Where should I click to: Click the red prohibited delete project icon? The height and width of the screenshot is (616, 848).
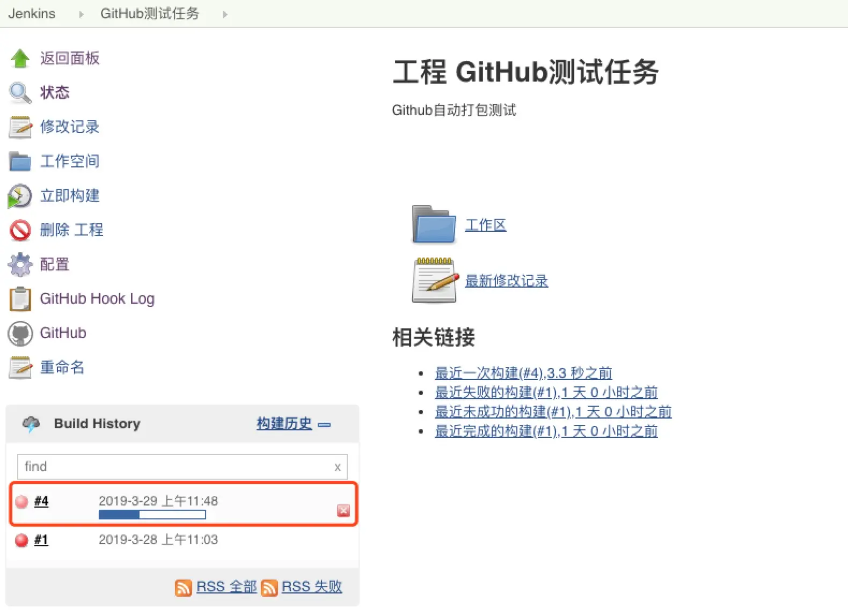pos(20,230)
